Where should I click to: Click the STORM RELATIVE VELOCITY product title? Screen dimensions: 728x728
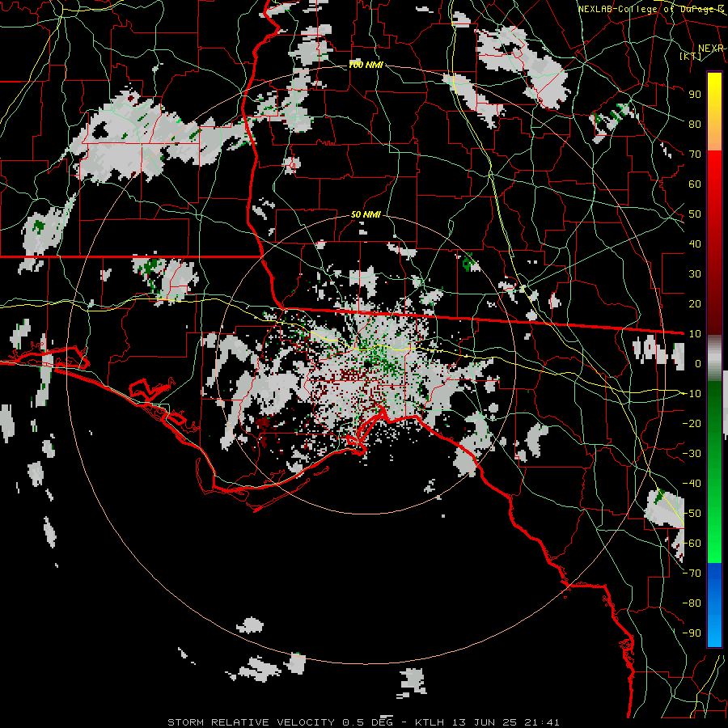click(251, 722)
